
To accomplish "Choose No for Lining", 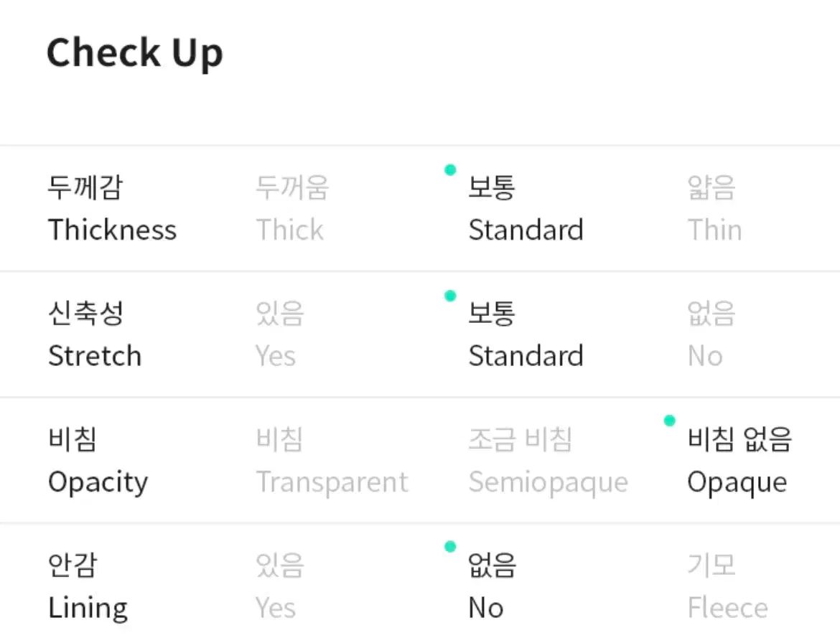I will [493, 587].
